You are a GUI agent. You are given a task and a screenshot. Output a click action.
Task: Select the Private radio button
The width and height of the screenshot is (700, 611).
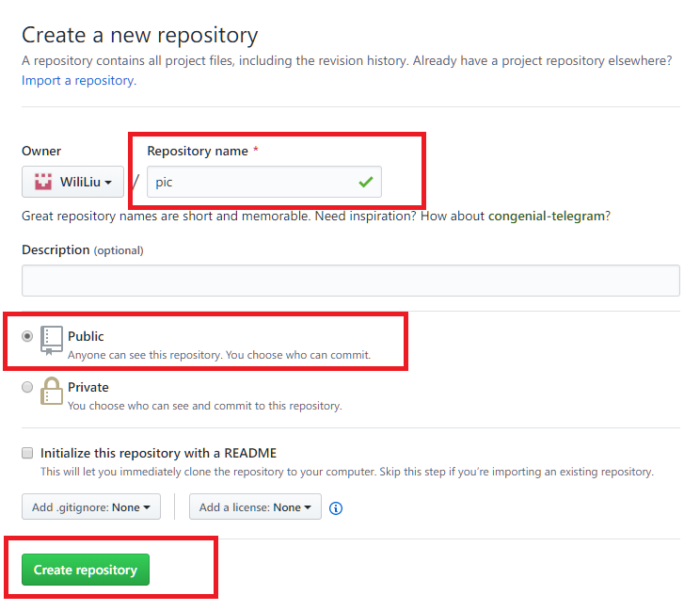click(x=27, y=387)
